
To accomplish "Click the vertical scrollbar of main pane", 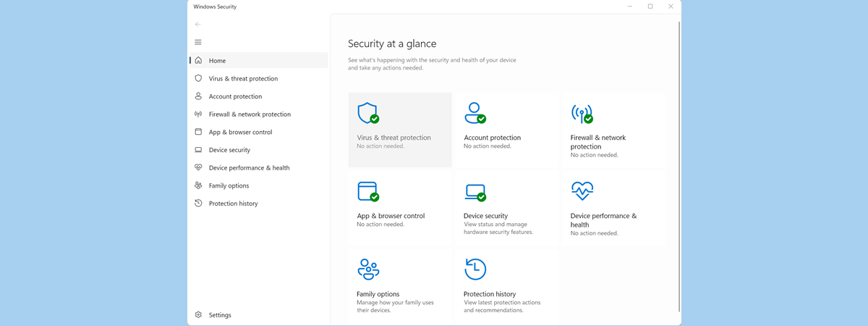I will click(x=678, y=167).
